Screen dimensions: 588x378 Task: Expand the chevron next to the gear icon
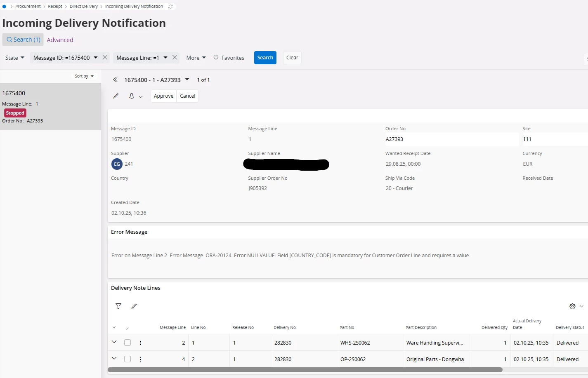click(581, 306)
